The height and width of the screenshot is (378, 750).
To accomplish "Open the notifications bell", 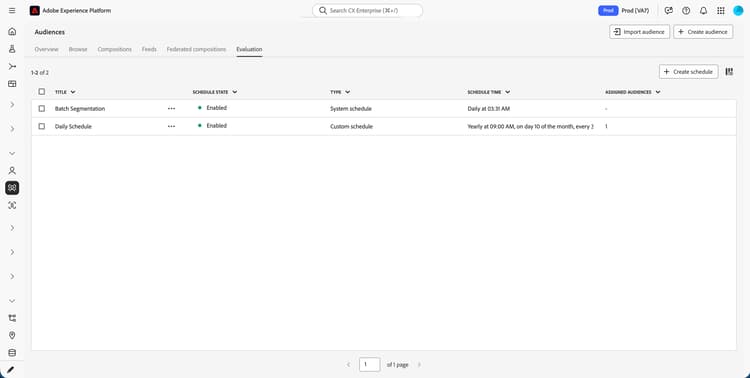I will tap(703, 11).
